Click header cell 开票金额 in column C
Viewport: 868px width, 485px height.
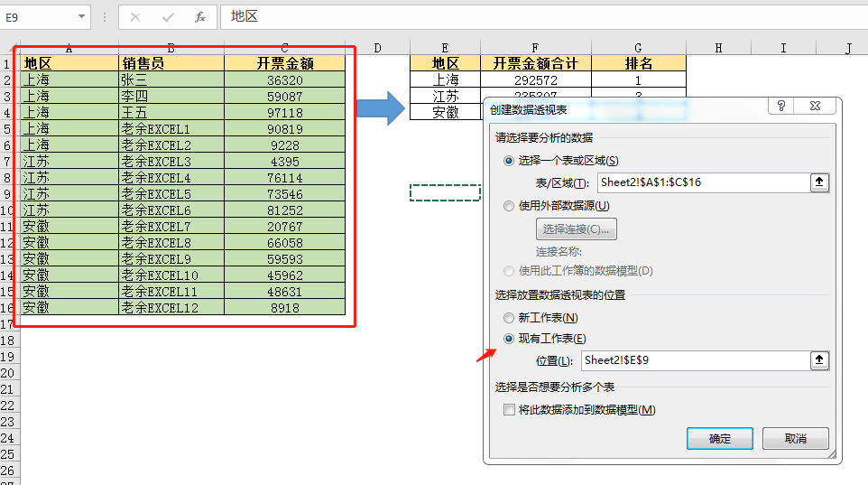[284, 63]
